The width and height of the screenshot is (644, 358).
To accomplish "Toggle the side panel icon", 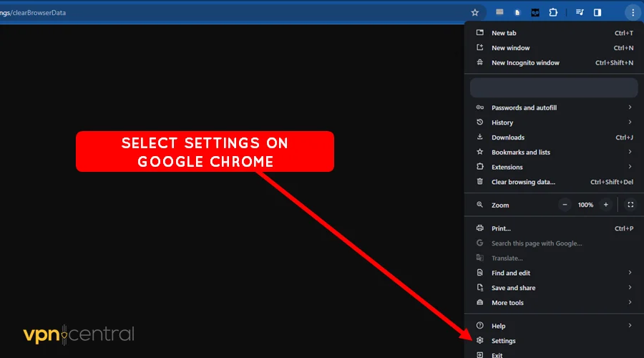I will tap(597, 13).
